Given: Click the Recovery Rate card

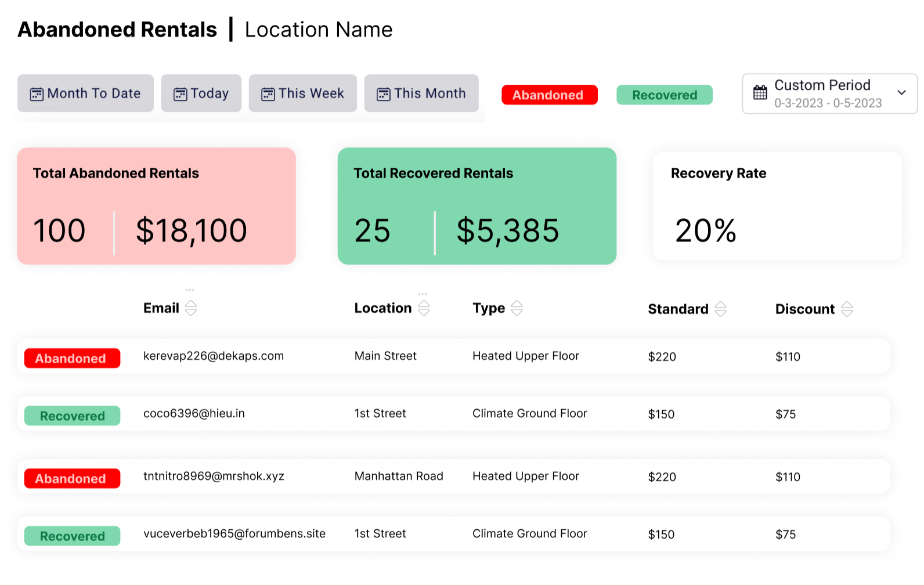Looking at the screenshot, I should pyautogui.click(x=778, y=206).
